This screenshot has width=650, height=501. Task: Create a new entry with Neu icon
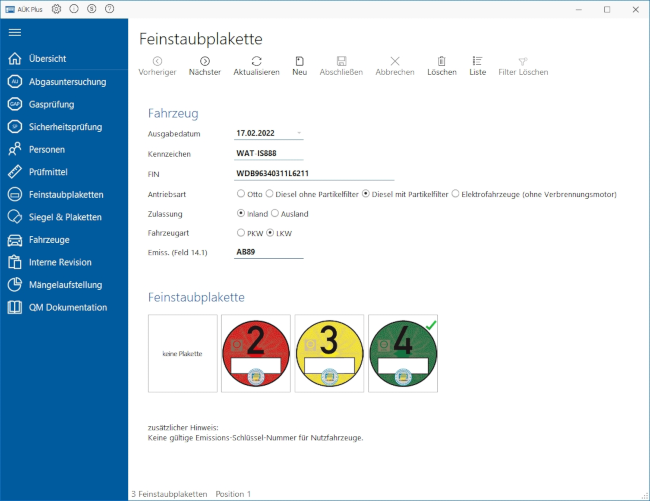(299, 61)
